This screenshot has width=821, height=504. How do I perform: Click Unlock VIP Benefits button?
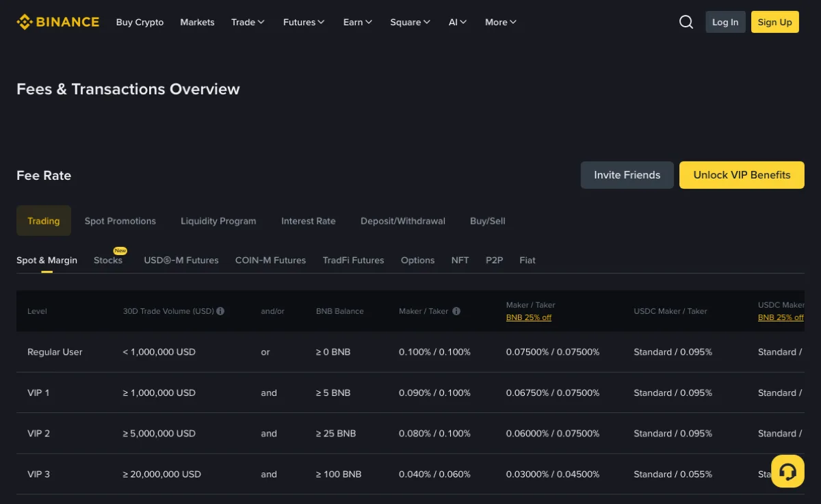tap(742, 175)
